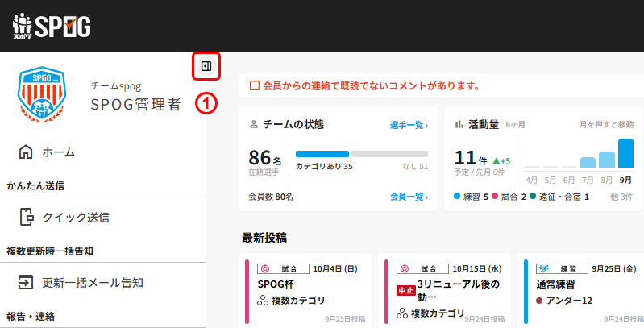Click the bar chart icon beside 活動量
The height and width of the screenshot is (328, 644).
point(459,124)
